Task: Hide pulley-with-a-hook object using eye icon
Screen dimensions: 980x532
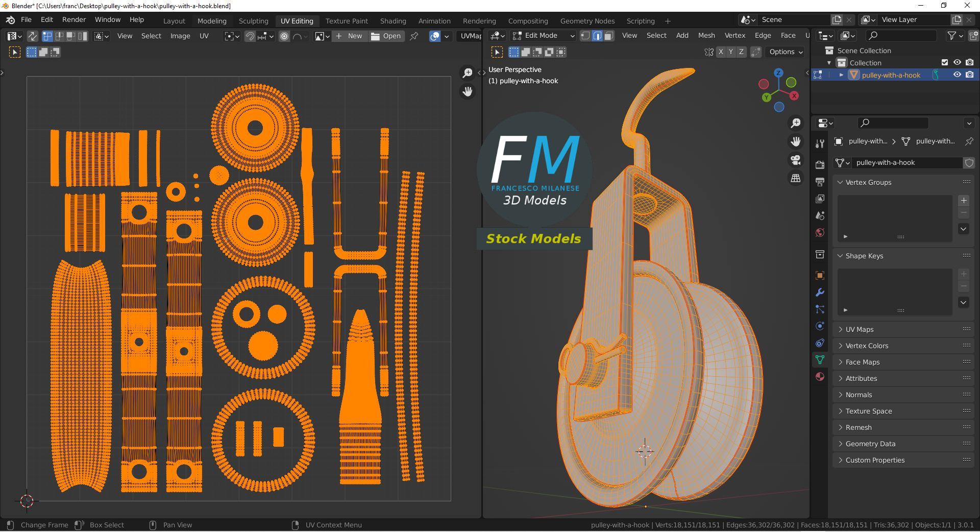Action: pos(957,75)
